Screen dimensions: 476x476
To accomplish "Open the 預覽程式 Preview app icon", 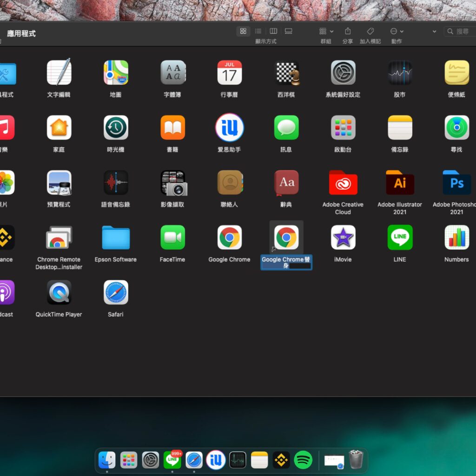I will (59, 182).
